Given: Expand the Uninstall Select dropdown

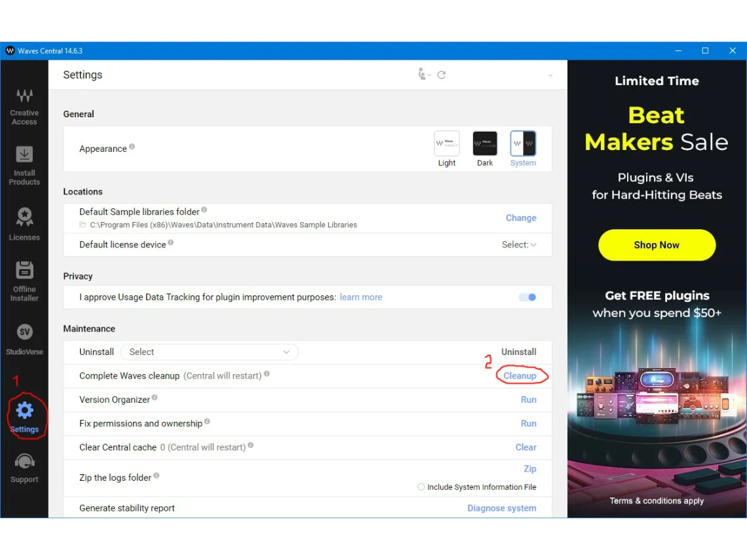Looking at the screenshot, I should click(209, 352).
